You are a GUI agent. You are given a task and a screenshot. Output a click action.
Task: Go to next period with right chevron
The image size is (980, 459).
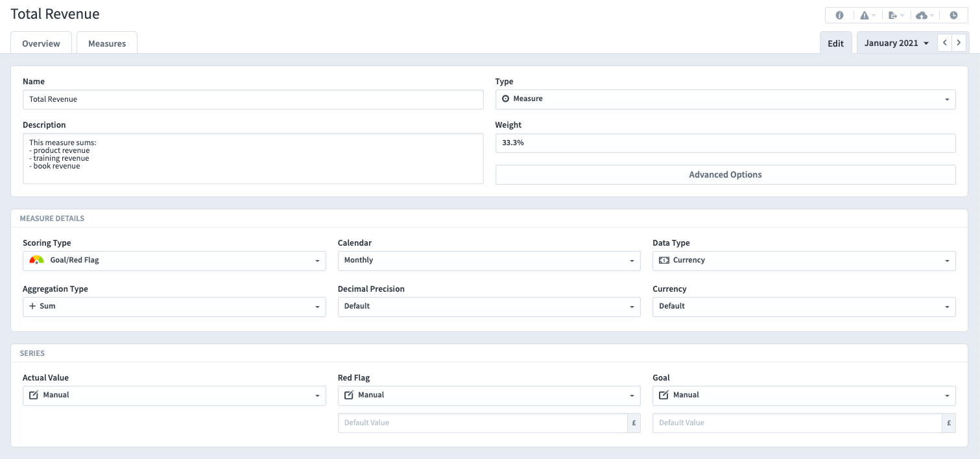[959, 43]
